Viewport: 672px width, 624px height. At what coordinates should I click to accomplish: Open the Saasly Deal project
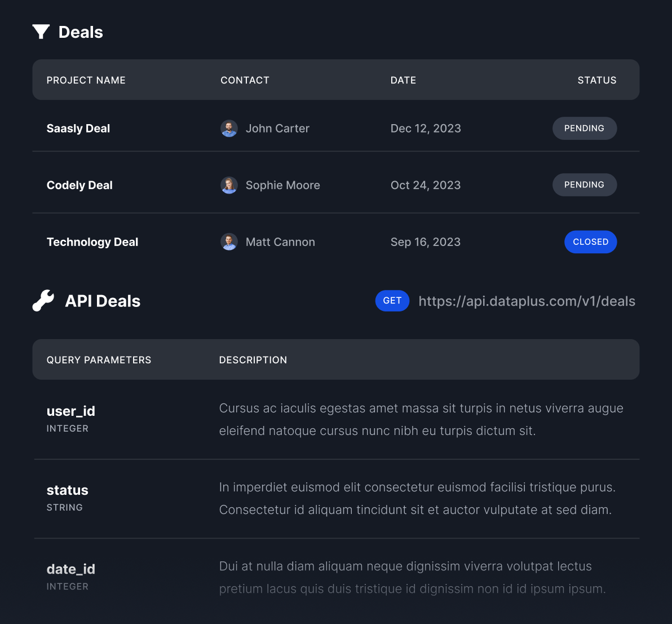[78, 129]
